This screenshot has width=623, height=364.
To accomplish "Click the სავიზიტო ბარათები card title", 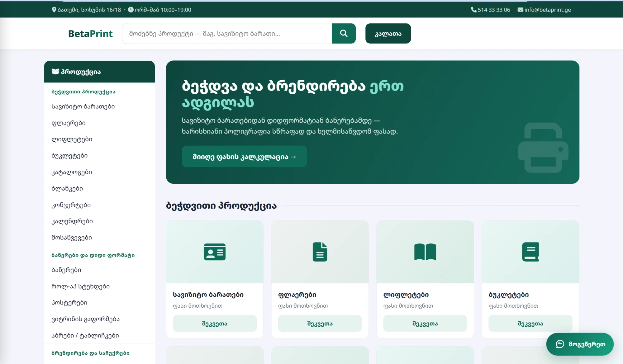I will pyautogui.click(x=208, y=295).
